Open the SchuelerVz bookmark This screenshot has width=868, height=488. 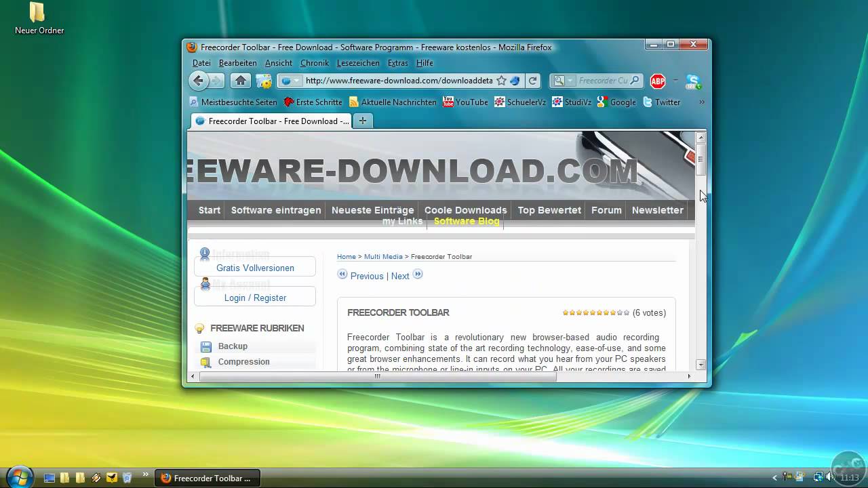pos(520,102)
